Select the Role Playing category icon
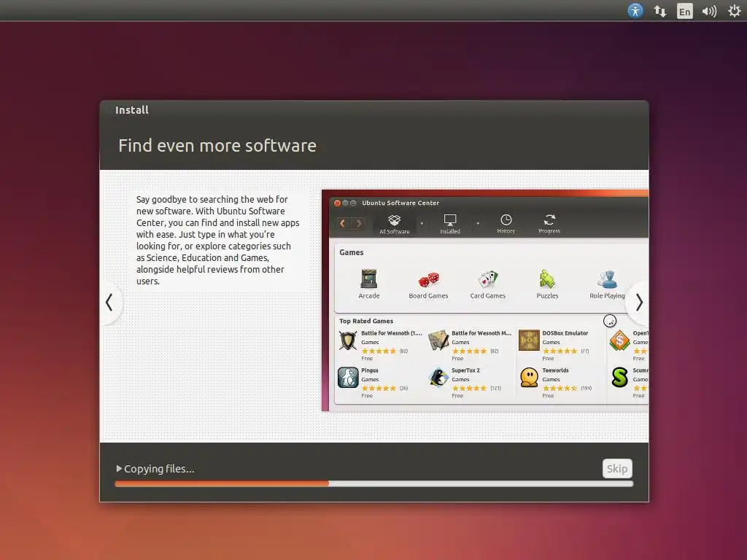Screen dimensions: 747x560 coord(608,279)
